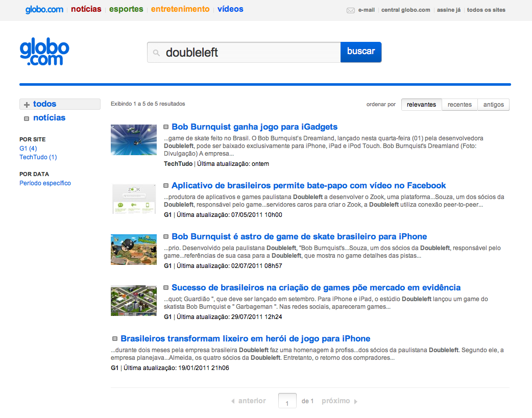Image resolution: width=532 pixels, height=418 pixels.
Task: Click the article icon beside Bob Burnquist ganha jogo
Action: (166, 127)
